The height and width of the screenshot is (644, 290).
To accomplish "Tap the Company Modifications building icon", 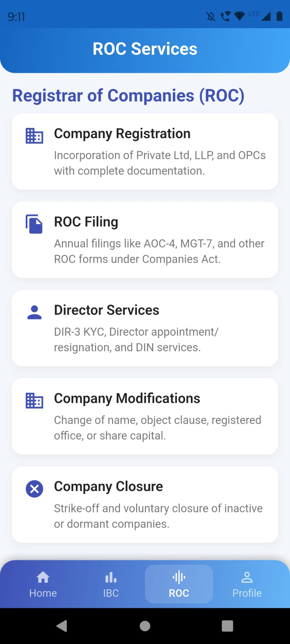I will 34,400.
